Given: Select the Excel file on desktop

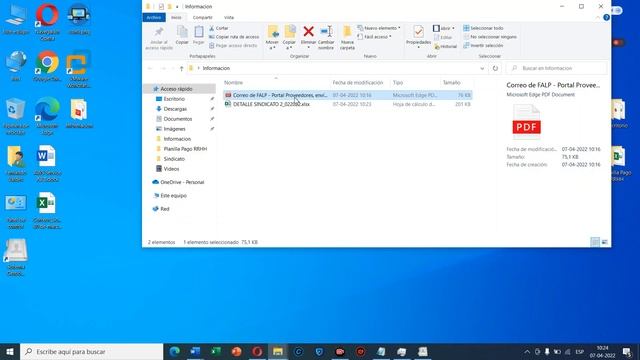Looking at the screenshot, I should coord(47,211).
